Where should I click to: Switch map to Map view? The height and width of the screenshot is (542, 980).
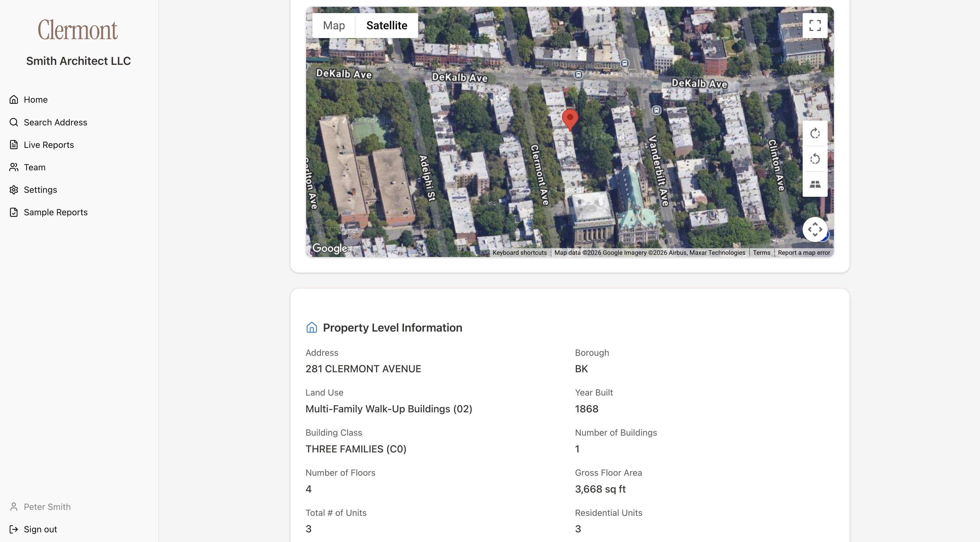[x=334, y=26]
